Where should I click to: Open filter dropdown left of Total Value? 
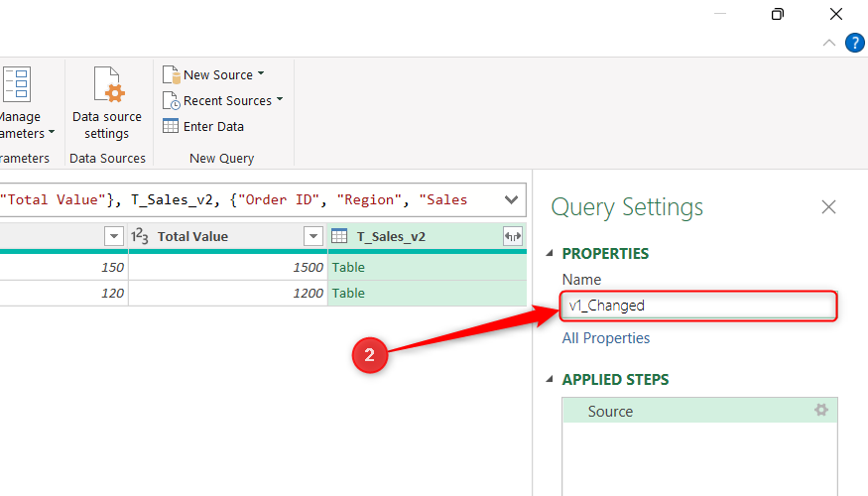pos(113,236)
